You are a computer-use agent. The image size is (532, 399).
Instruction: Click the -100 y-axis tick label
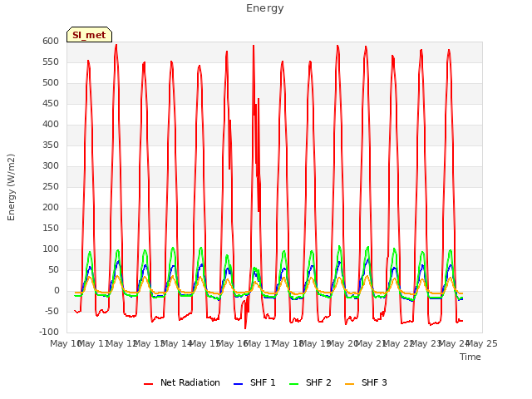pos(49,332)
